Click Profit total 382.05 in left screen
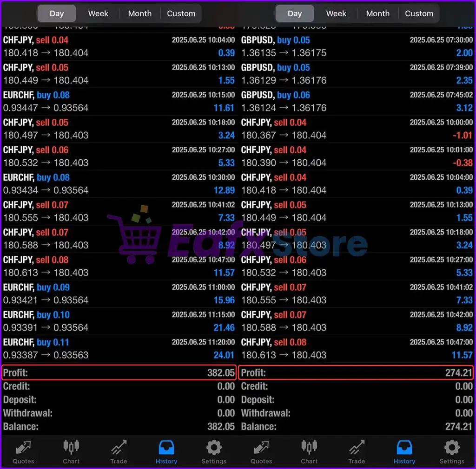This screenshot has width=476, height=469. (x=221, y=372)
